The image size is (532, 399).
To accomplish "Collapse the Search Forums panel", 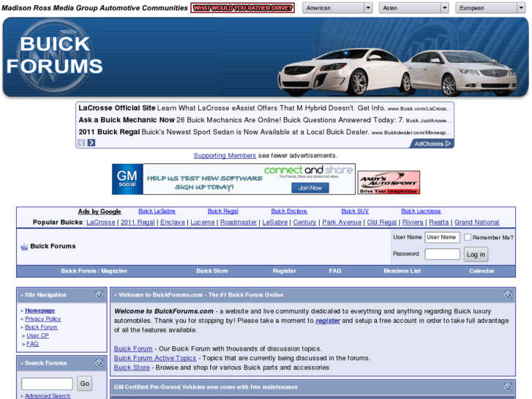I will [x=99, y=363].
